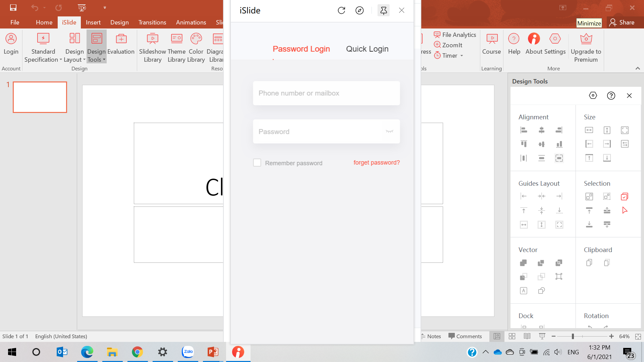Switch to the Transitions tab
Image resolution: width=644 pixels, height=362 pixels.
tap(152, 22)
